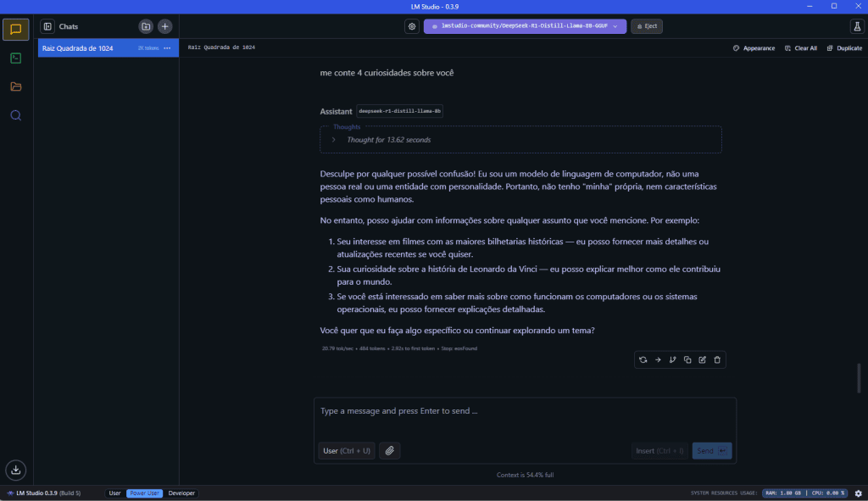Click the Downloads icon at bottom left

15,470
